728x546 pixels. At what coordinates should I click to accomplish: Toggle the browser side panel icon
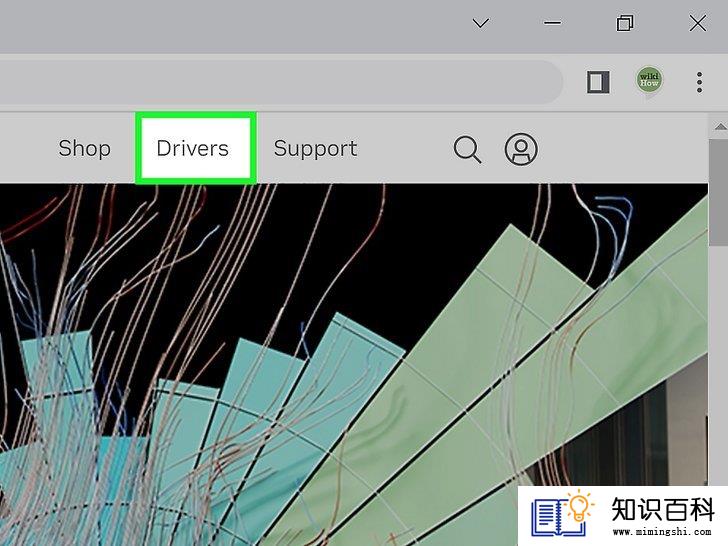(598, 82)
